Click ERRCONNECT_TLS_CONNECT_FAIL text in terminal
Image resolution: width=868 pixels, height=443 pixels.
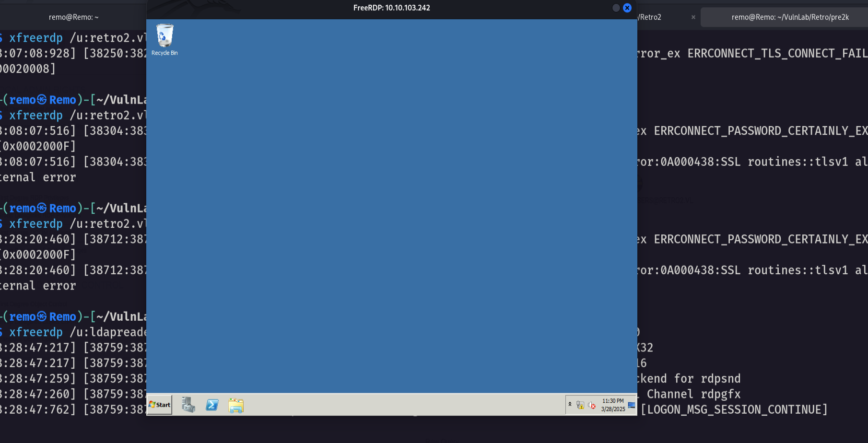pos(777,53)
